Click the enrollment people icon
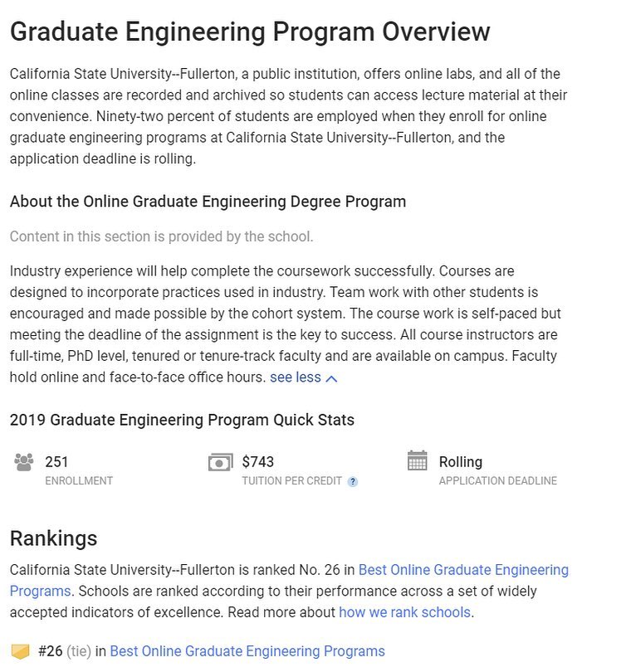Image resolution: width=631 pixels, height=672 pixels. click(x=23, y=462)
